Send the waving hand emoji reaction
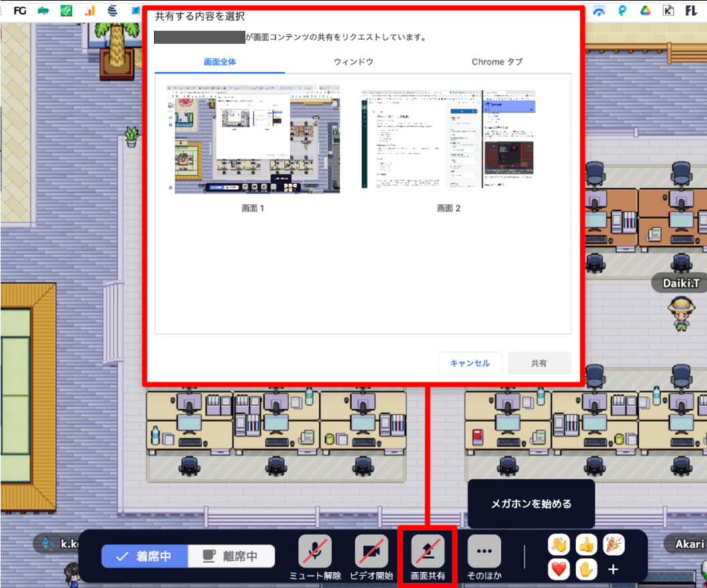 pyautogui.click(x=558, y=544)
